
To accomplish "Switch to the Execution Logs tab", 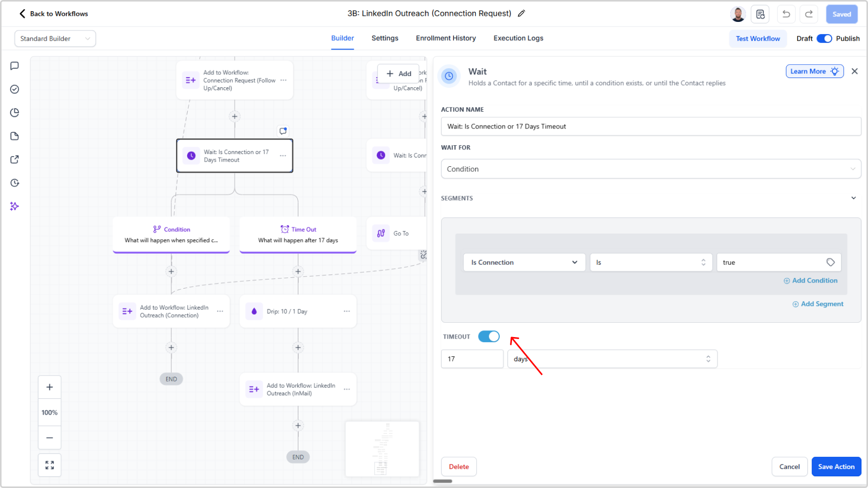I will [x=518, y=38].
